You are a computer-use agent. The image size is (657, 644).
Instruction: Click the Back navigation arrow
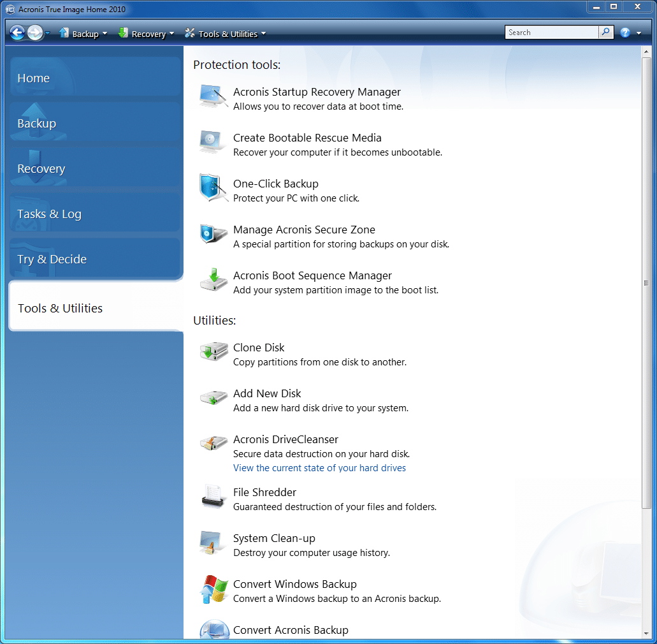pyautogui.click(x=17, y=33)
